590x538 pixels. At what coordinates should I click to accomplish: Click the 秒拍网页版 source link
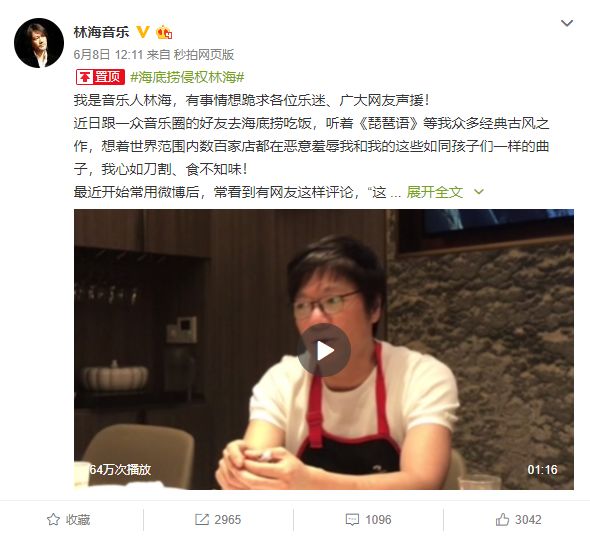coord(204,55)
